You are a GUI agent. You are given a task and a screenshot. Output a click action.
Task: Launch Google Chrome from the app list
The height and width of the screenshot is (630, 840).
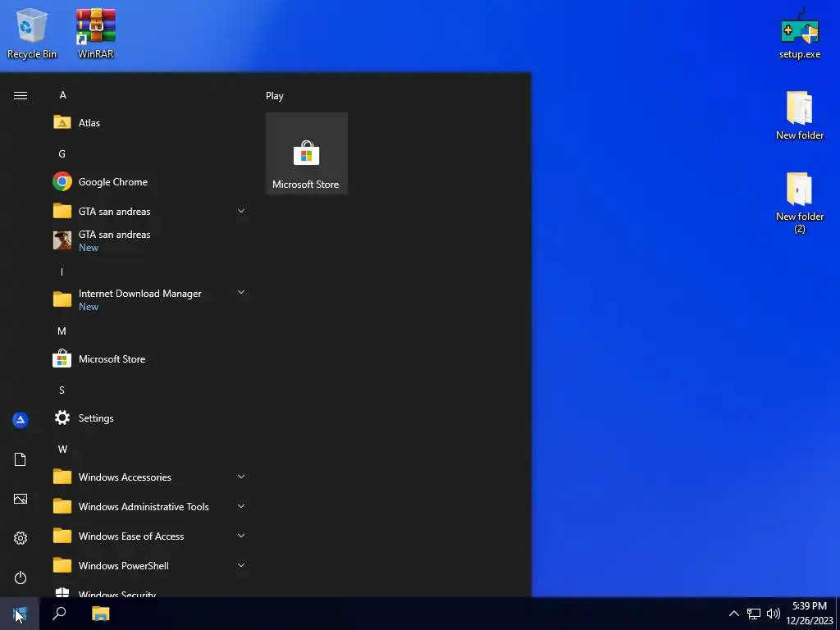150,181
